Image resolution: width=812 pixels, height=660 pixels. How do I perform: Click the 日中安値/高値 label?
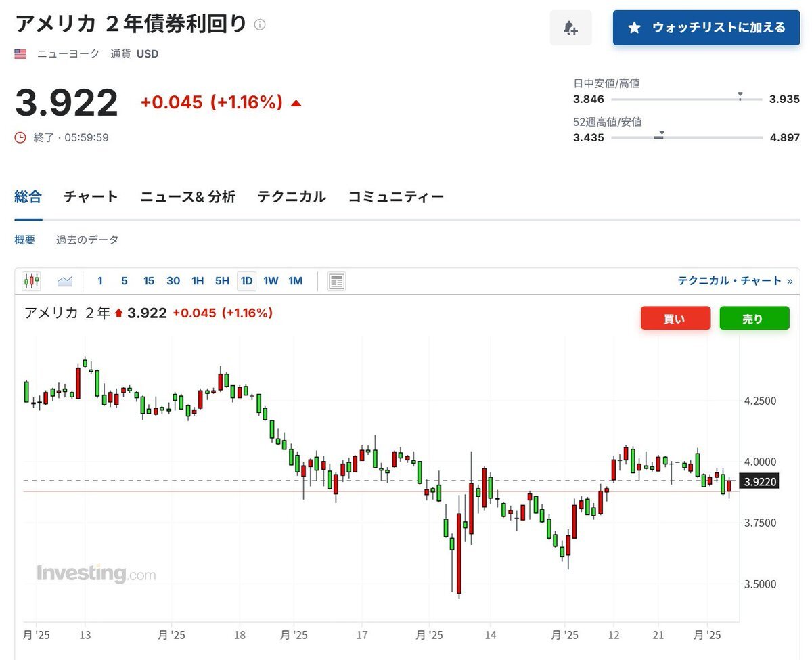click(x=606, y=83)
